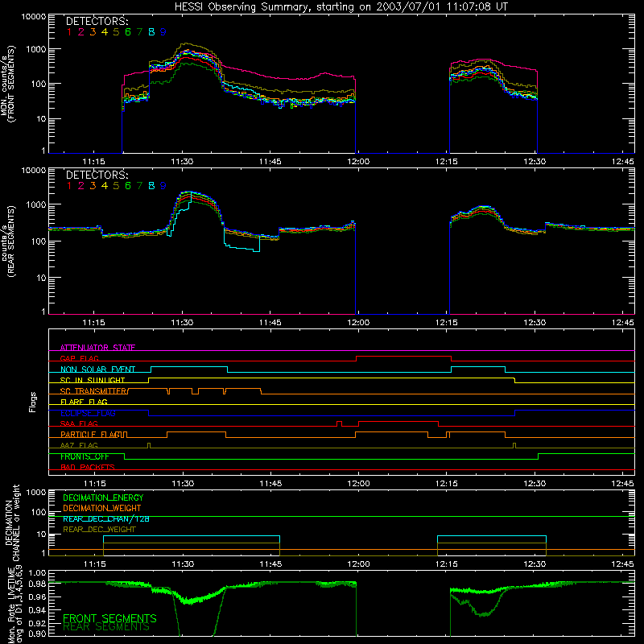Click detector number 9 in front segments legend
This screenshot has width=644, height=644.
click(x=163, y=32)
